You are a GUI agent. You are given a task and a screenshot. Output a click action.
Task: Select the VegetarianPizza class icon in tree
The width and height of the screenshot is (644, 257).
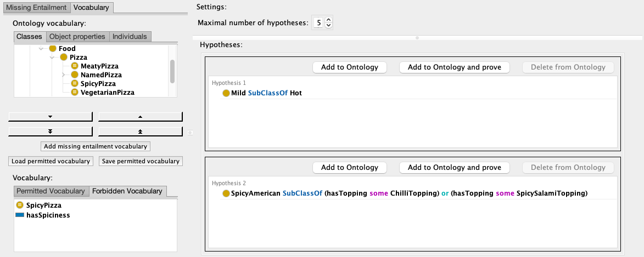[x=75, y=92]
